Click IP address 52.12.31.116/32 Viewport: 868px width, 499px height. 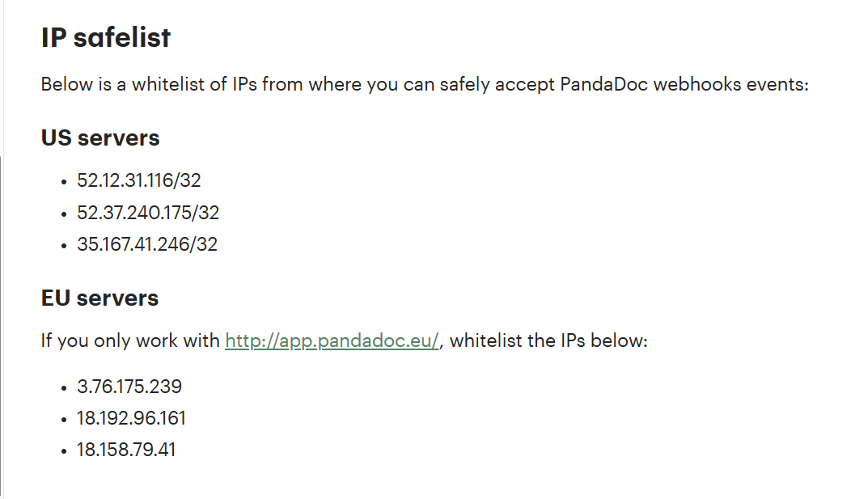pos(139,180)
